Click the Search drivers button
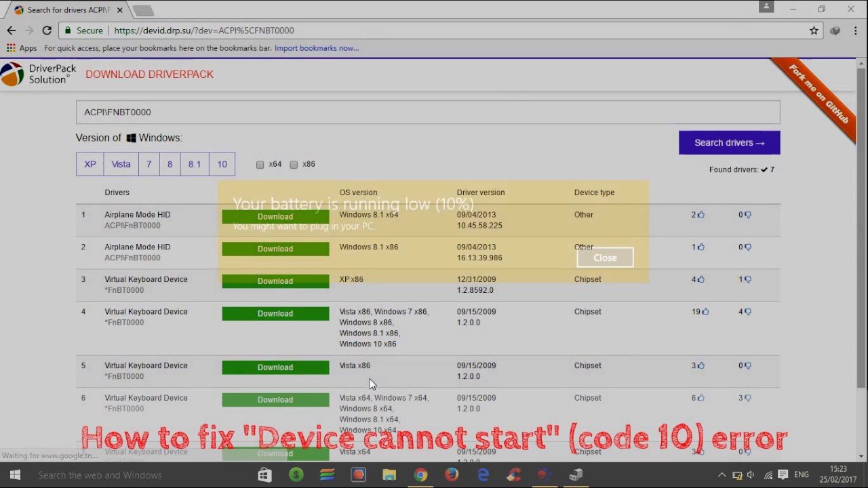 point(730,142)
